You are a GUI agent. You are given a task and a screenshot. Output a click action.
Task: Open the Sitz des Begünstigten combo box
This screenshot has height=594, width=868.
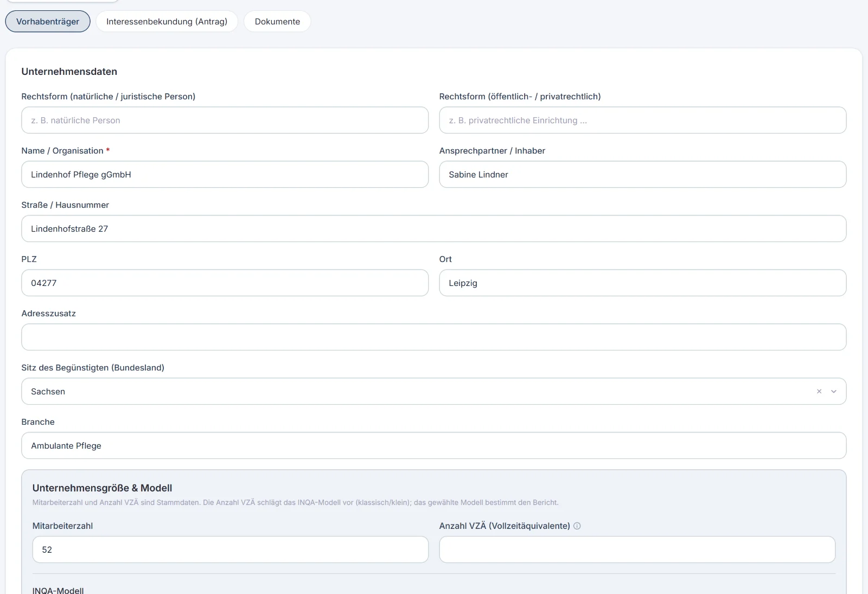(x=433, y=391)
